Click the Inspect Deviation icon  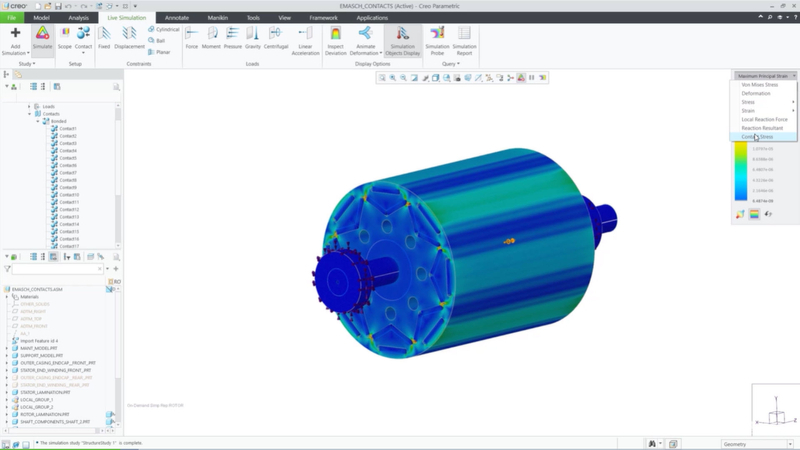(336, 38)
